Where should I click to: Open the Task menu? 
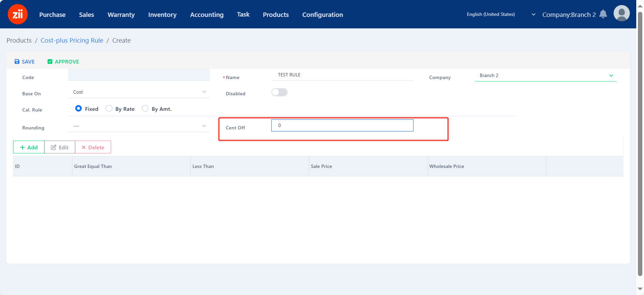click(243, 14)
